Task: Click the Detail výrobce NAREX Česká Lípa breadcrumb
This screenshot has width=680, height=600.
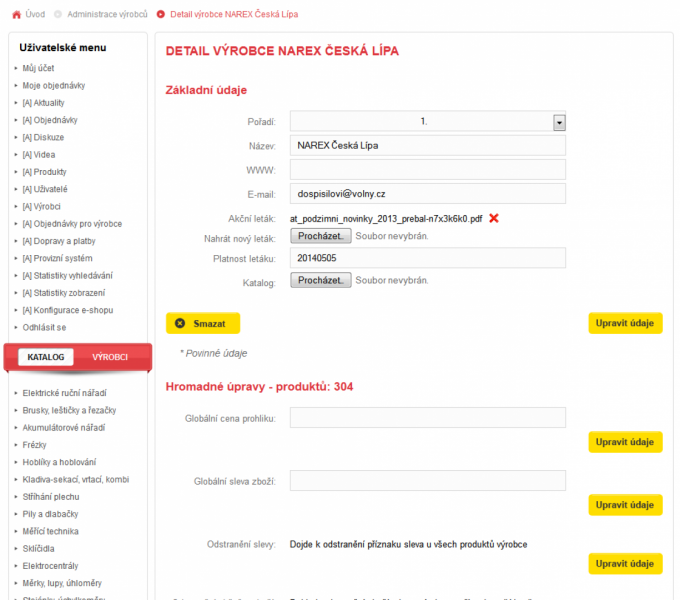Action: pyautogui.click(x=234, y=14)
